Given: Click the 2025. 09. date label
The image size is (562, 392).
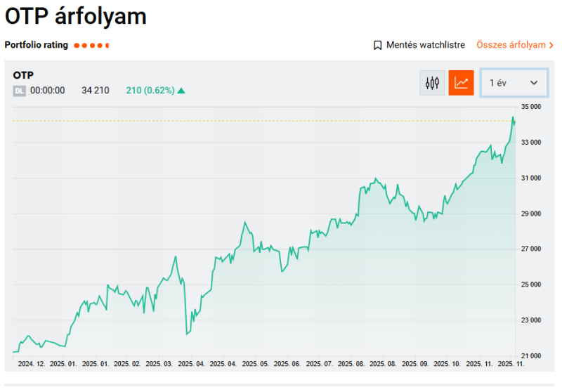Looking at the screenshot, I should tap(415, 364).
